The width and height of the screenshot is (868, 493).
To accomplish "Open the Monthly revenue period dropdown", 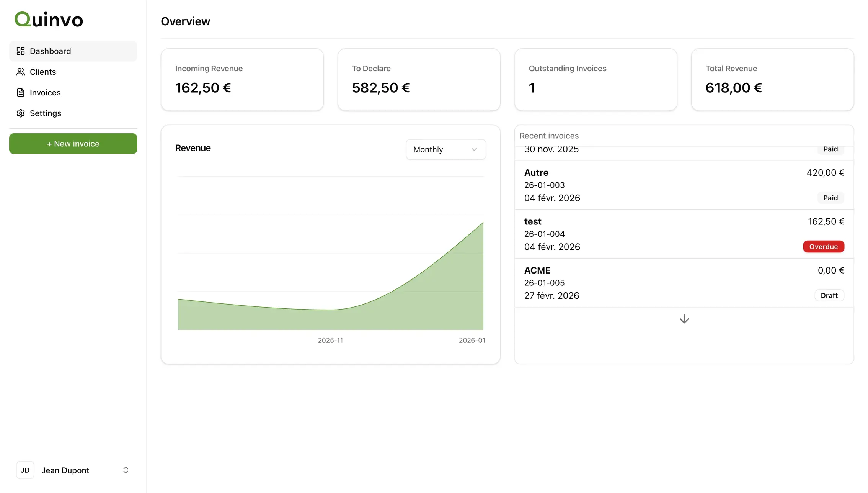I will [446, 149].
